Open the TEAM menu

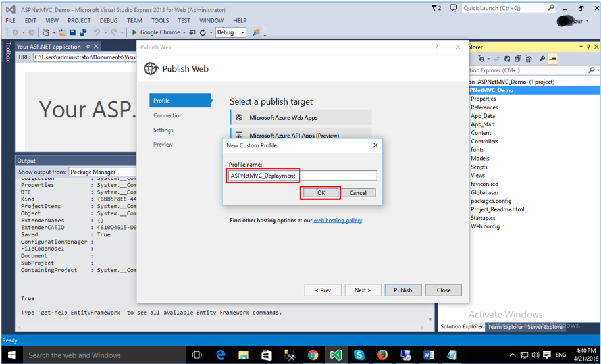coord(134,20)
